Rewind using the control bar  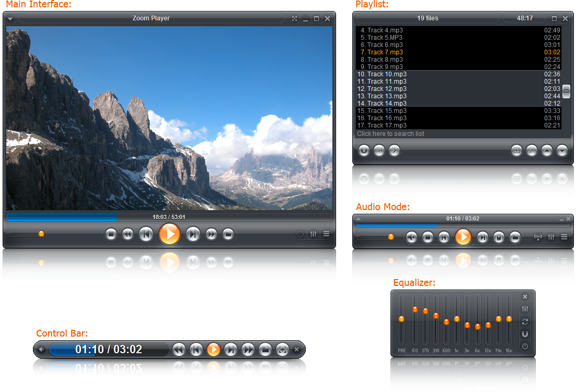click(x=179, y=349)
